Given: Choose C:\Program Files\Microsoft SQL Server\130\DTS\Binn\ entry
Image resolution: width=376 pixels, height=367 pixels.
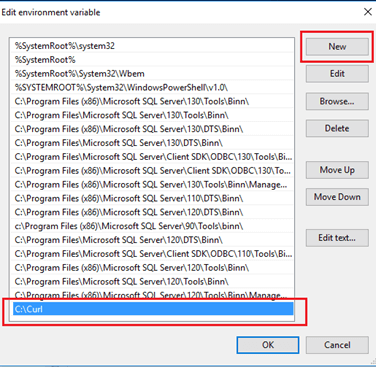Looking at the screenshot, I should click(153, 143).
